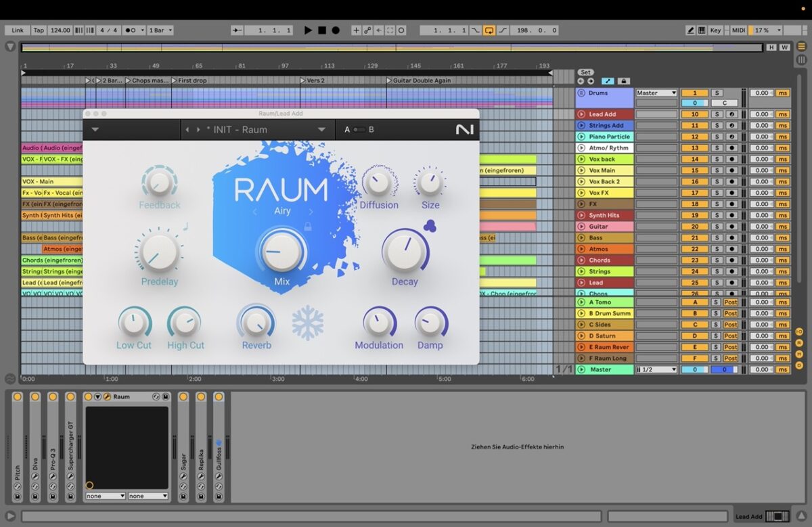812x527 pixels.
Task: Enable Link in the top toolbar
Action: tap(18, 30)
